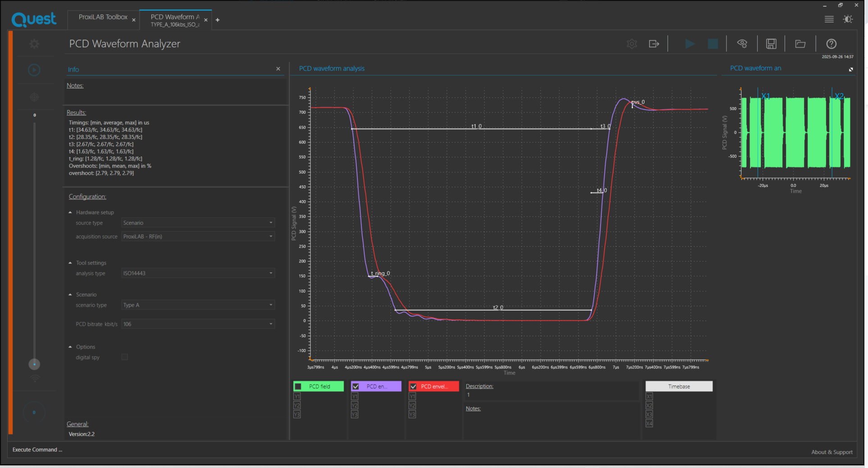
Task: Switch to the ProxiLAB Toolbox tab
Action: click(x=103, y=17)
